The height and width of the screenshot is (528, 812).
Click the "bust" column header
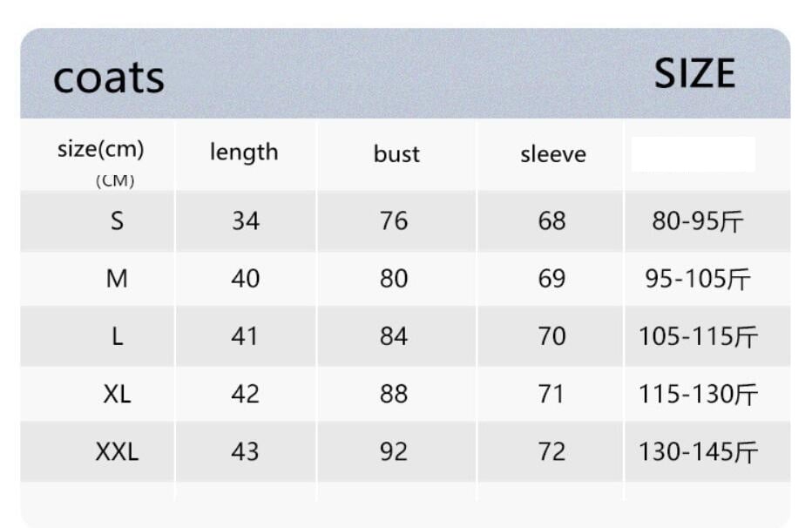click(396, 154)
